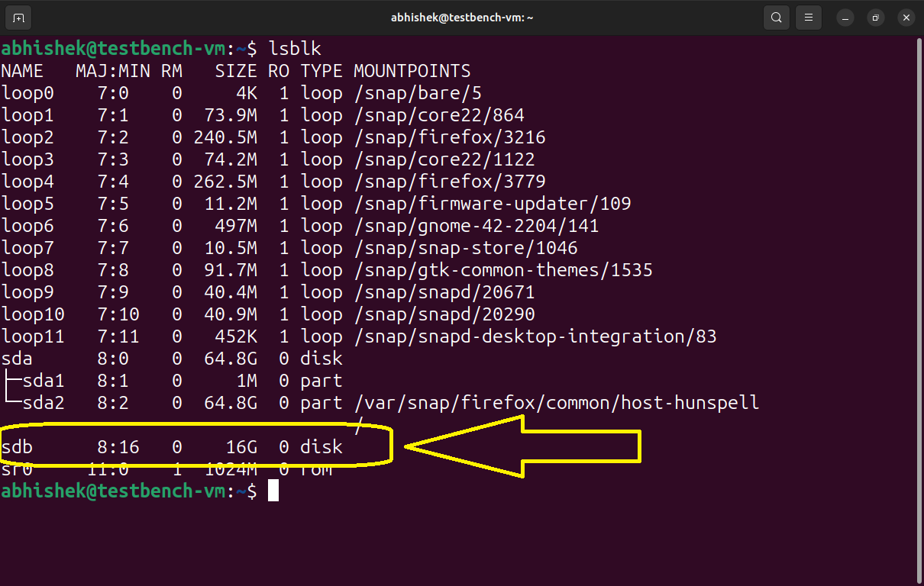The width and height of the screenshot is (924, 586).
Task: Minimize the terminal window
Action: pyautogui.click(x=845, y=17)
